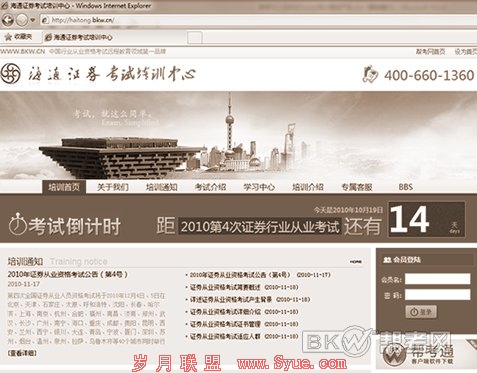Image resolution: width=477 pixels, height=373 pixels.
Task: Click the page icon in the address bar
Action: coord(45,20)
